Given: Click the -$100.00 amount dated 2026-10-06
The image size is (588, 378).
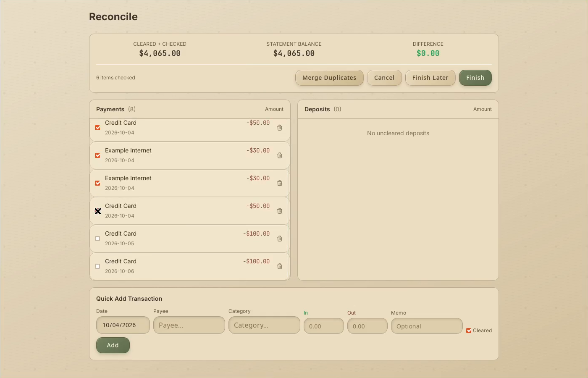Looking at the screenshot, I should click(x=256, y=261).
